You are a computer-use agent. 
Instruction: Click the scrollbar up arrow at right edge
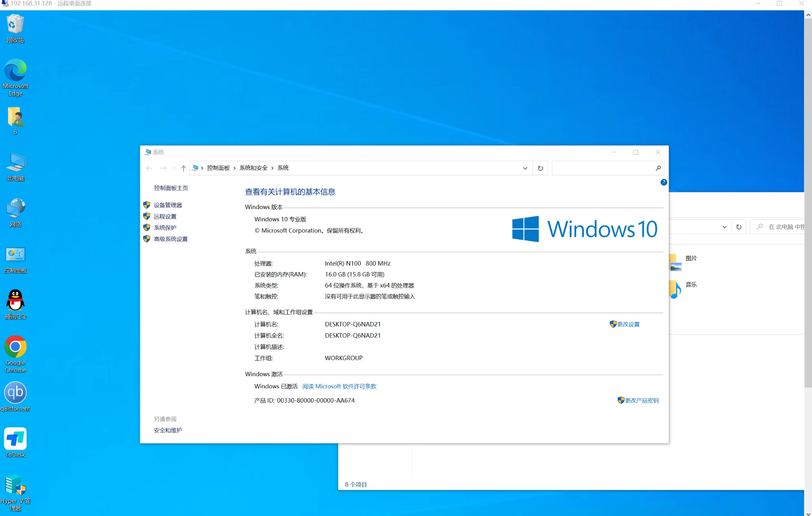click(x=808, y=15)
